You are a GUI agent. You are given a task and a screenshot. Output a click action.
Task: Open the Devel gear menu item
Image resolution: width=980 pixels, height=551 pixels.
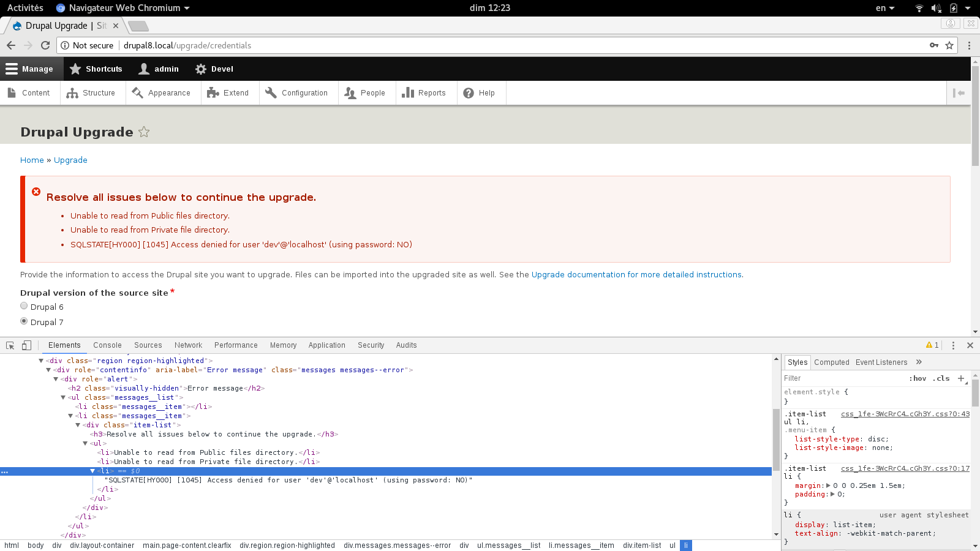(x=214, y=69)
